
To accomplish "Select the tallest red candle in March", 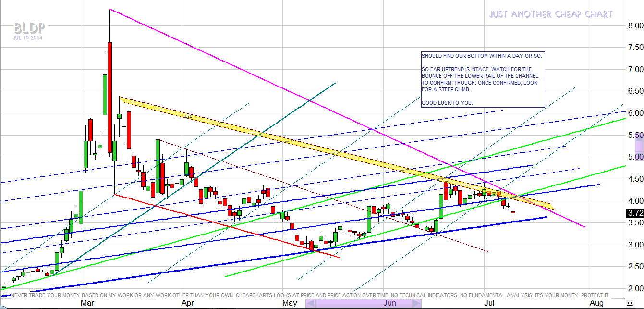I will [x=109, y=97].
